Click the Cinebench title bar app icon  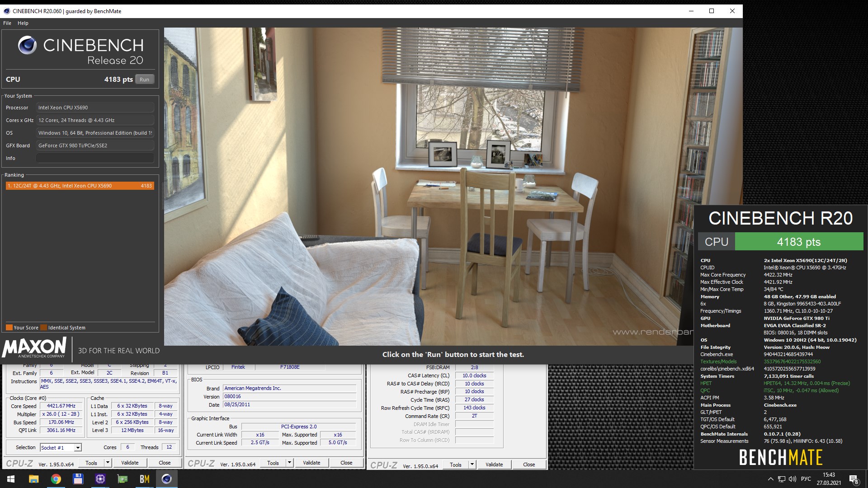click(6, 11)
